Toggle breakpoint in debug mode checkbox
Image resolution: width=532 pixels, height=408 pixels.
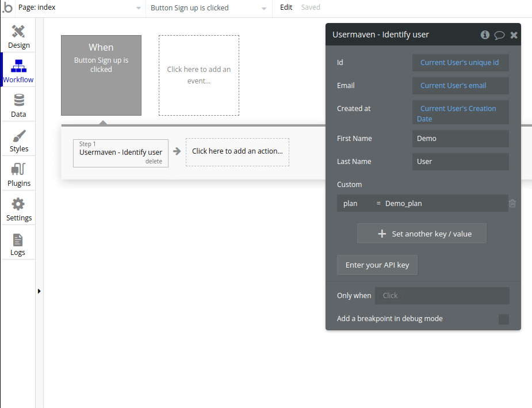tap(503, 319)
